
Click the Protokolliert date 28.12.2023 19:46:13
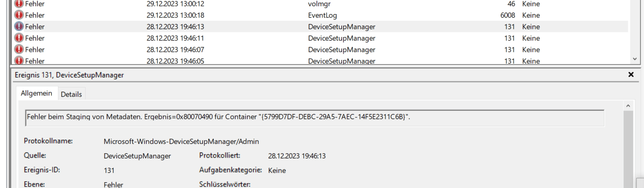pos(297,156)
